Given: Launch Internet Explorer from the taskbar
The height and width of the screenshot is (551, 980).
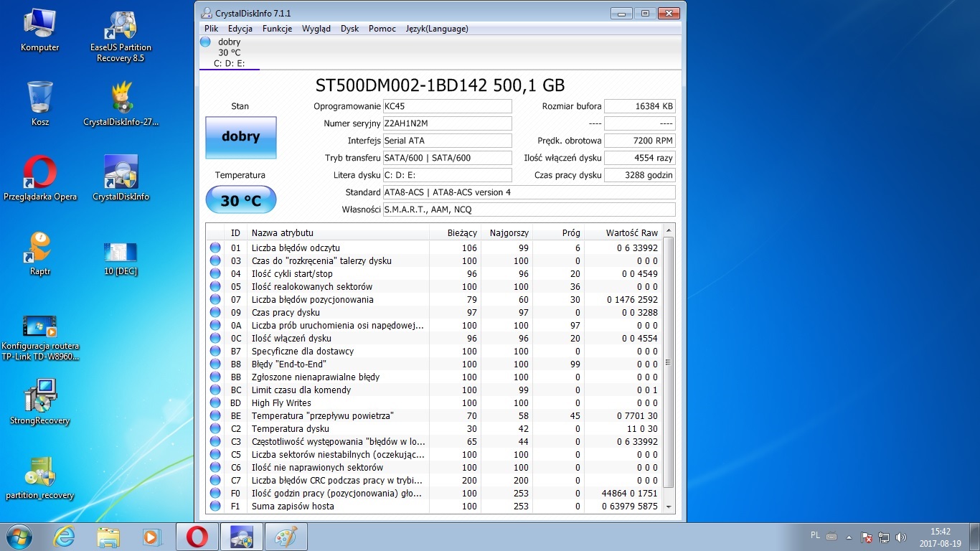Looking at the screenshot, I should pos(65,537).
